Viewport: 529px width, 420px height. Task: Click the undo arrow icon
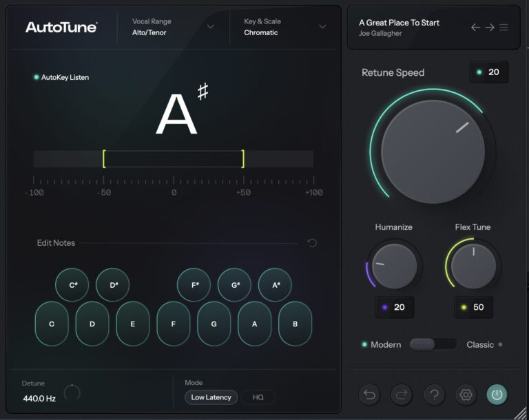[x=370, y=395]
